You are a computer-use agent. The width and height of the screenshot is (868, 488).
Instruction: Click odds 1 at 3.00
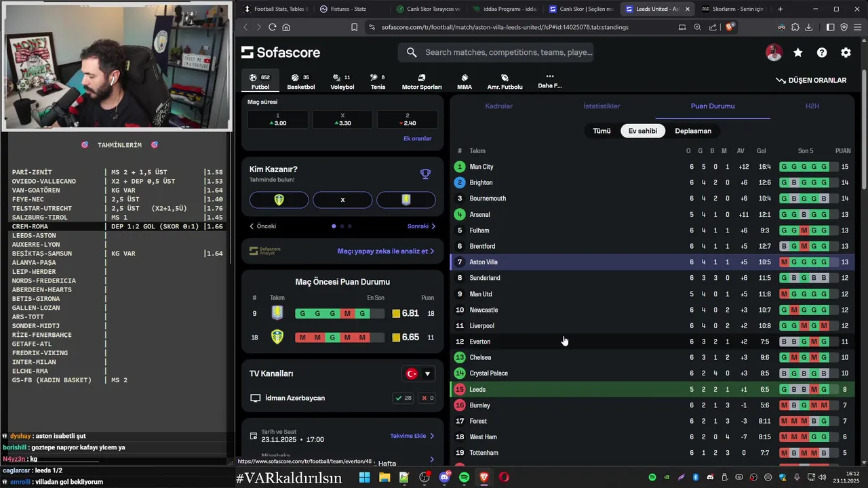pyautogui.click(x=277, y=120)
